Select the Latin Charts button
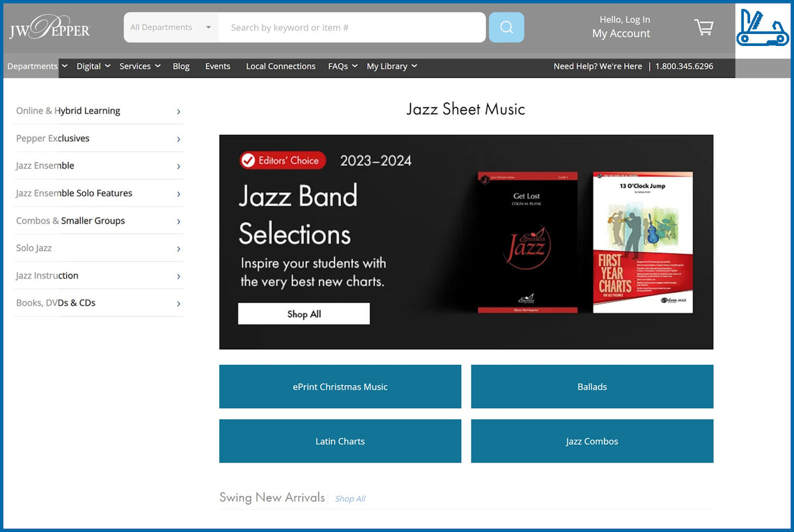Viewport: 794px width, 532px height. (x=340, y=441)
